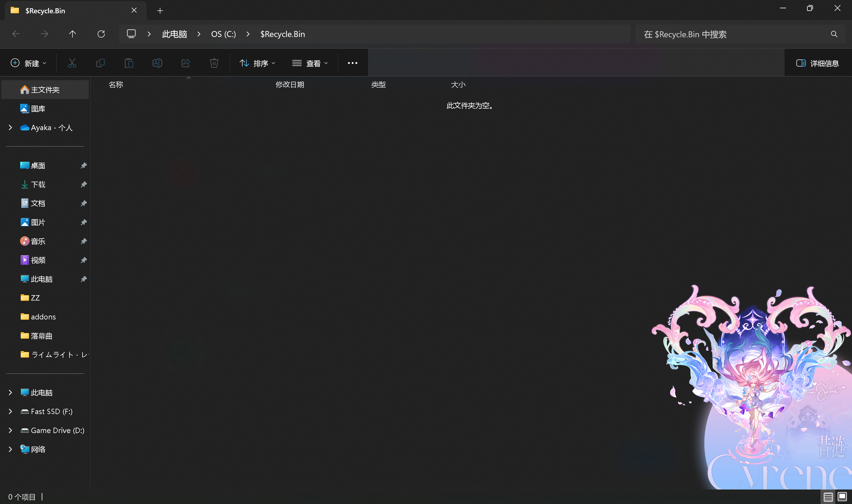This screenshot has width=852, height=504.
Task: Close the $Recycle.Bin tab
Action: [134, 11]
